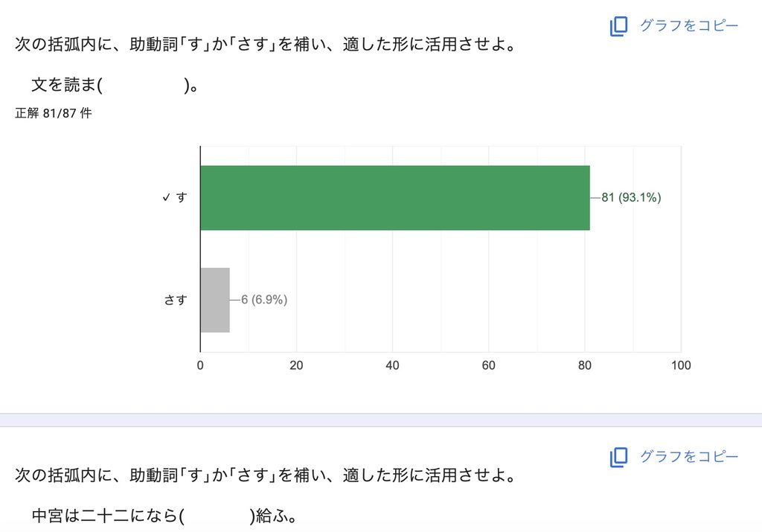
Task: Click the second question prompt heading
Action: 266,475
